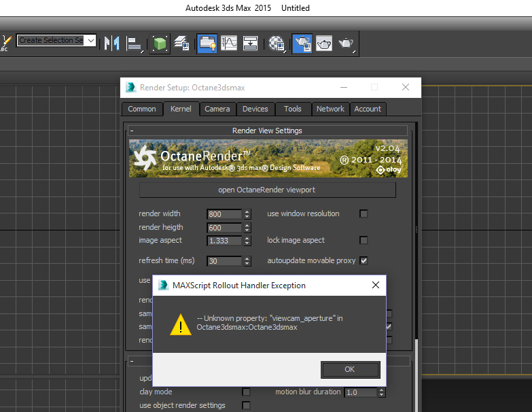The height and width of the screenshot is (412, 532).
Task: Click the Named Selection Sets pencil icon
Action: 5,43
